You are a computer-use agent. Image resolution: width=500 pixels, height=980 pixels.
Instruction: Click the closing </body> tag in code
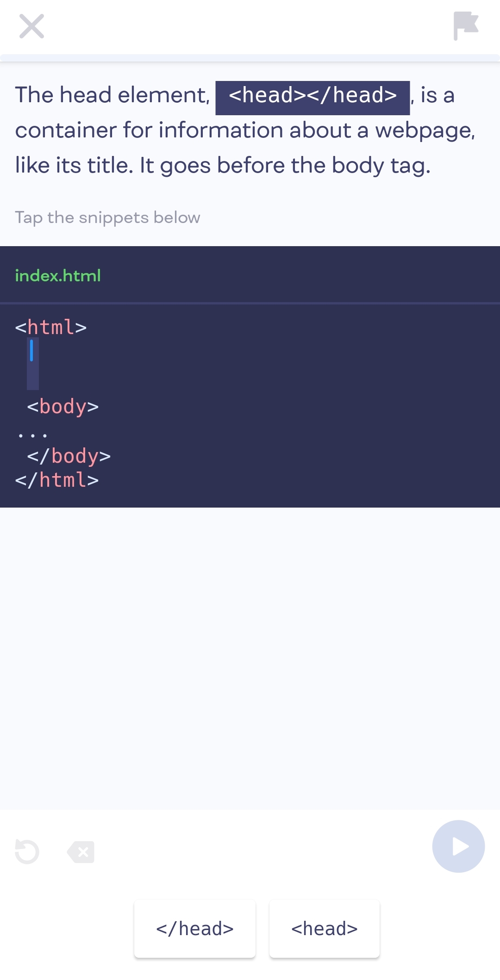[69, 456]
